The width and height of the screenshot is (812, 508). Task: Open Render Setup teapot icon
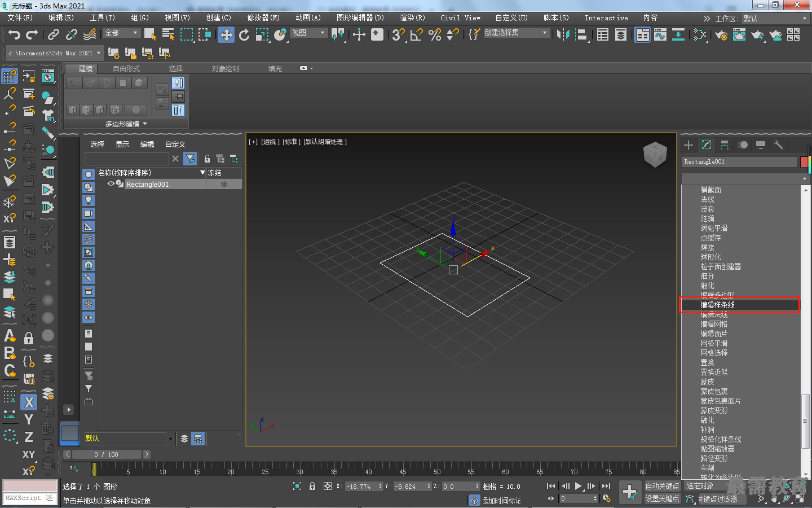(x=721, y=35)
